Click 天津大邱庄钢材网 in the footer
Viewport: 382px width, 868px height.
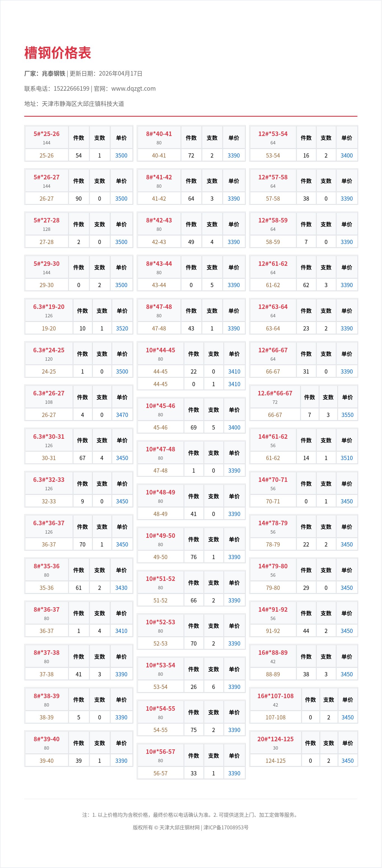(x=179, y=827)
